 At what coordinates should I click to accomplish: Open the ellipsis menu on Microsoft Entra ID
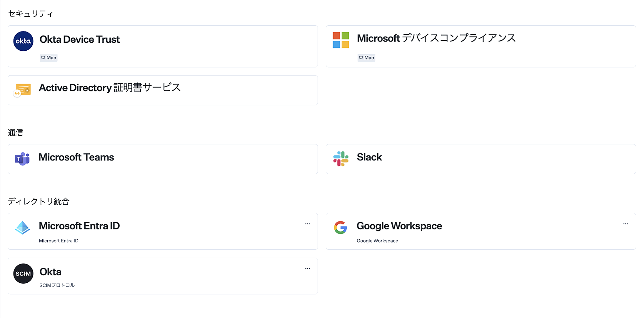pyautogui.click(x=307, y=224)
